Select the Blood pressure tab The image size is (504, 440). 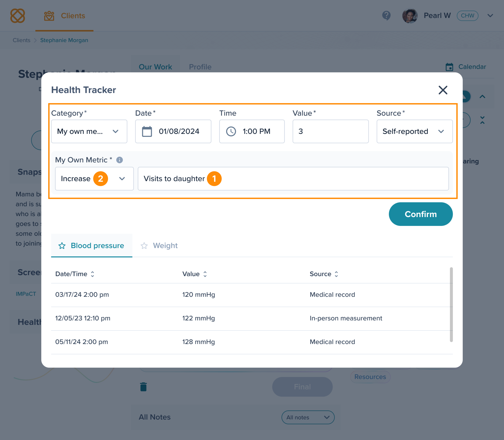tap(92, 246)
